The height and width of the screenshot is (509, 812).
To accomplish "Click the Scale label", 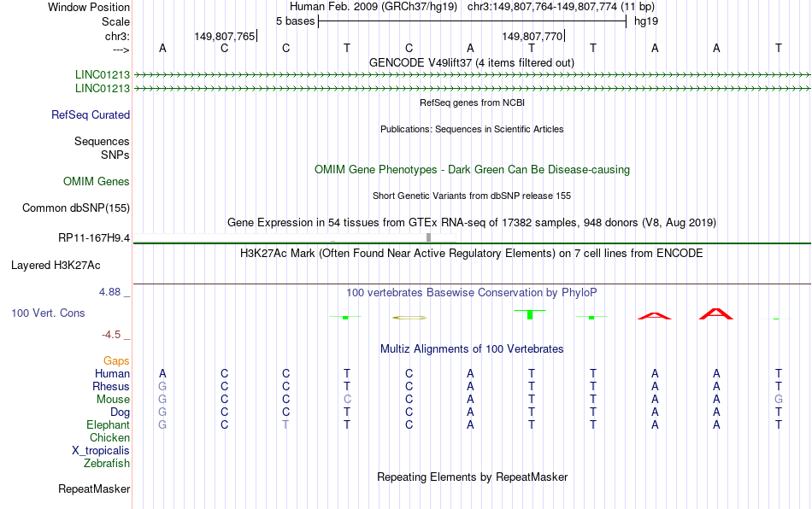I will [115, 21].
